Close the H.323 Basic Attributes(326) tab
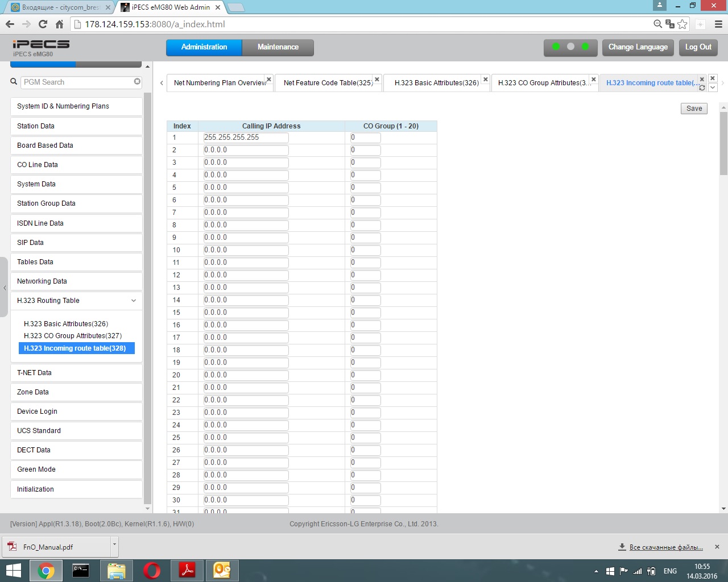 click(485, 79)
